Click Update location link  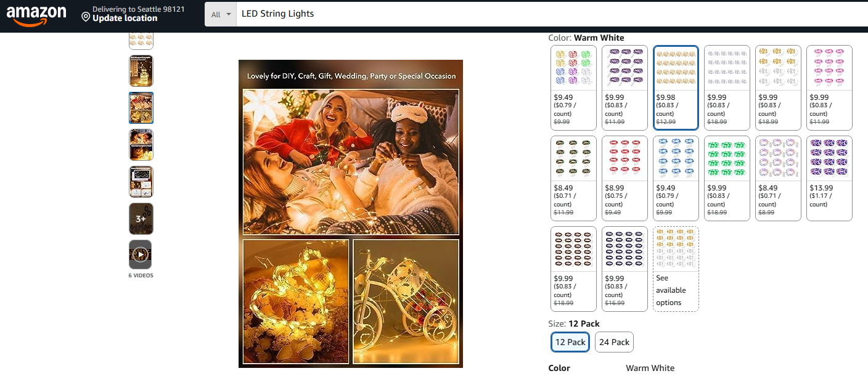125,18
